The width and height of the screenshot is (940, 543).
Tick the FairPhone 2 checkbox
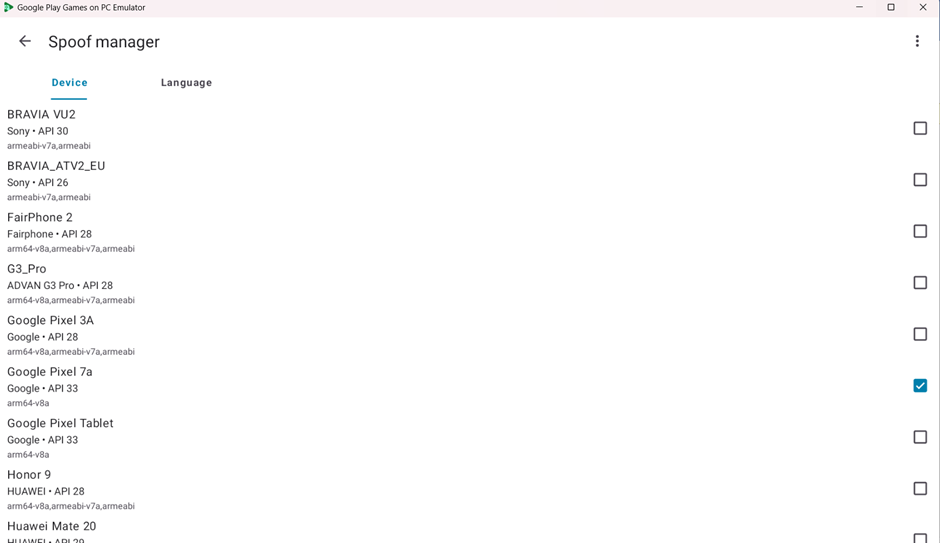pos(920,231)
